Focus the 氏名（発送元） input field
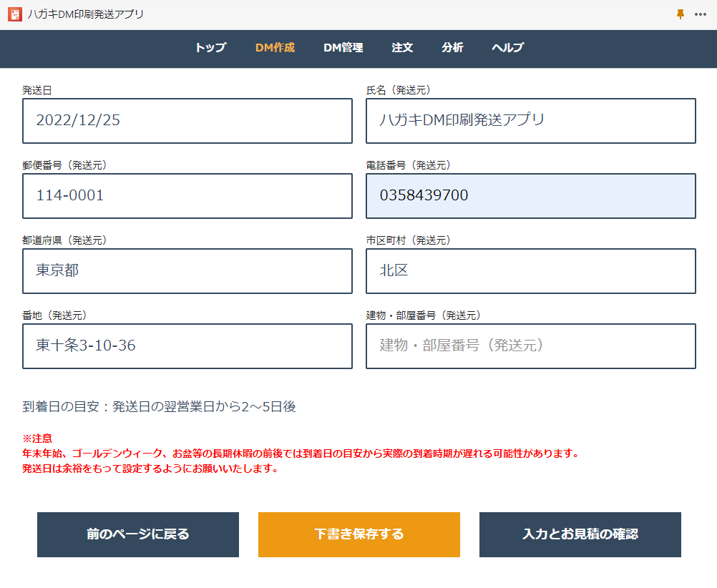717x588 pixels. [530, 121]
